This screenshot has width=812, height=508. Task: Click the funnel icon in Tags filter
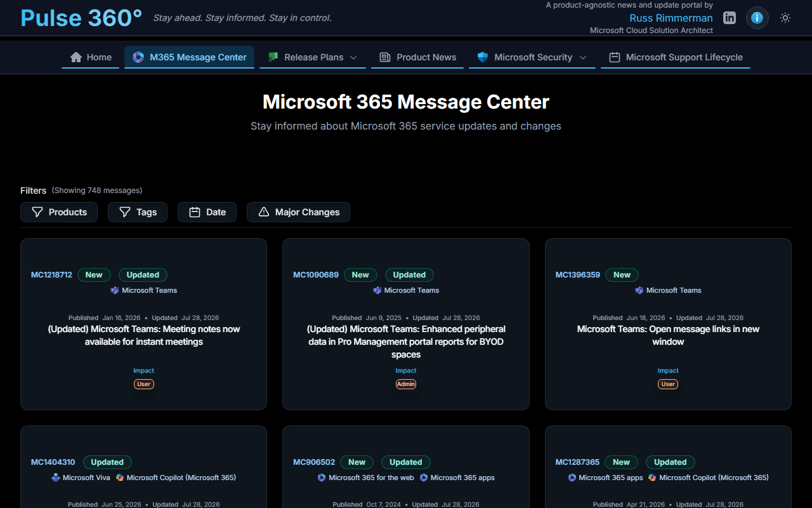(x=125, y=212)
